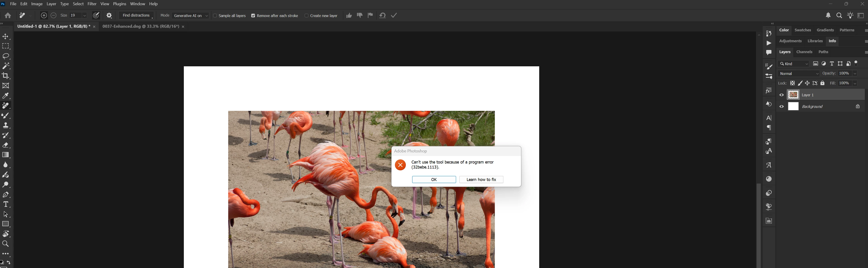The height and width of the screenshot is (268, 868).
Task: Hide Layer 1 using eye icon
Action: pyautogui.click(x=781, y=95)
